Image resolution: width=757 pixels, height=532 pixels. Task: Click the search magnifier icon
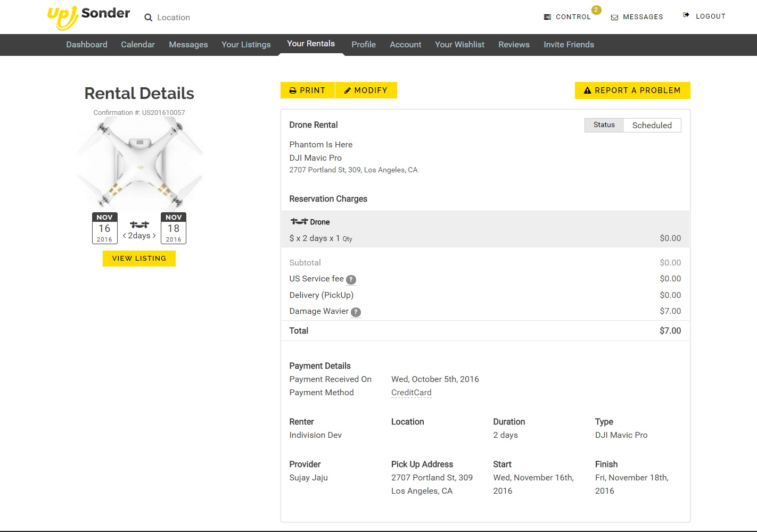[x=148, y=18]
